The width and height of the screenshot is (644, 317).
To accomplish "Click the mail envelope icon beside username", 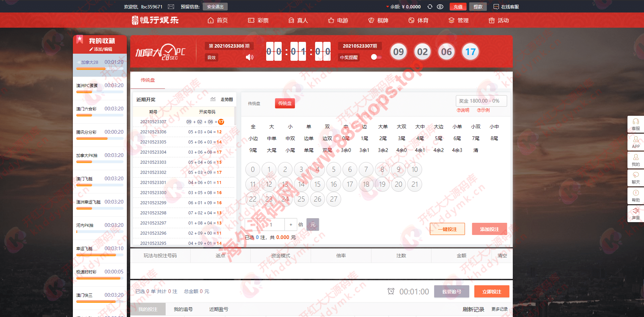I will [x=171, y=7].
